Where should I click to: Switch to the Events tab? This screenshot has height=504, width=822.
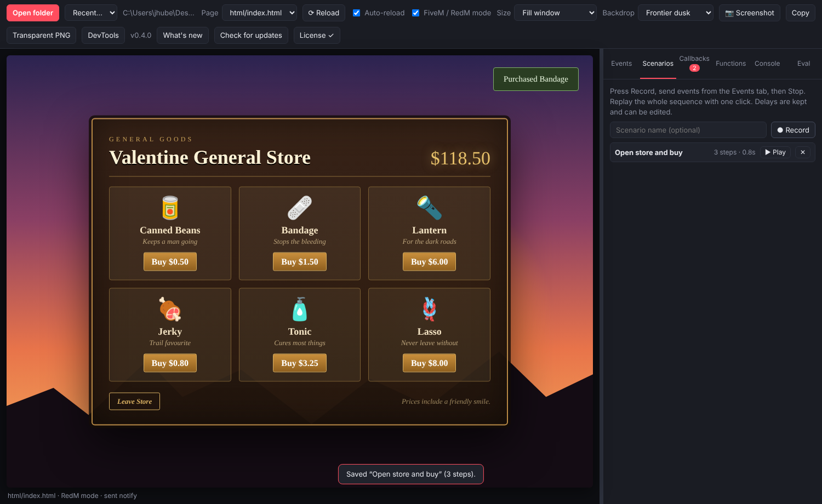point(621,64)
